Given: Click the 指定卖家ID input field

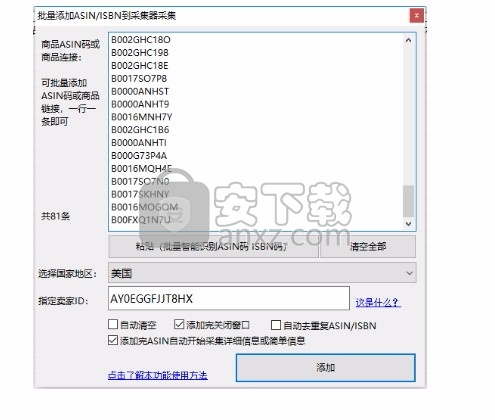Looking at the screenshot, I should pyautogui.click(x=229, y=298).
